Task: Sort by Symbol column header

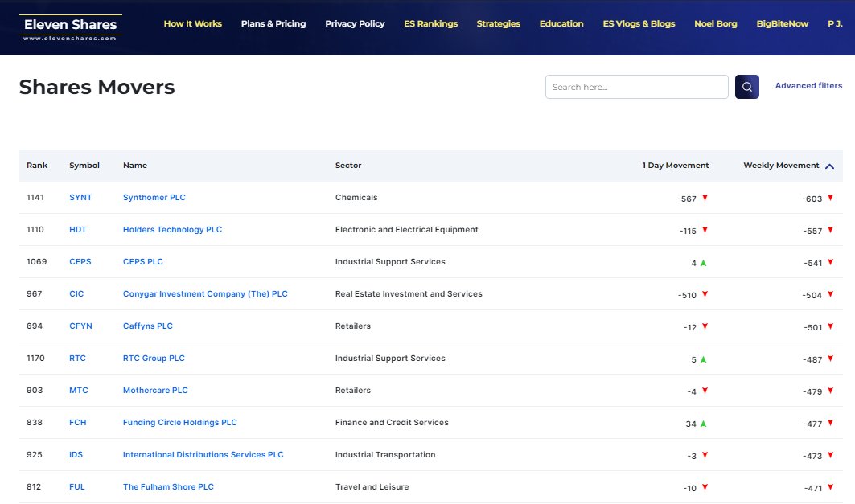Action: pos(84,165)
